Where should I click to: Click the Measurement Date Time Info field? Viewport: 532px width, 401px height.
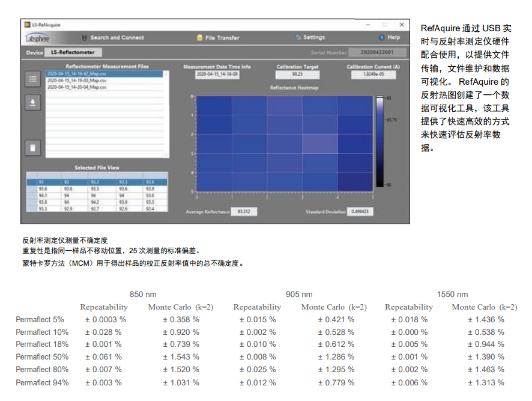pos(217,75)
